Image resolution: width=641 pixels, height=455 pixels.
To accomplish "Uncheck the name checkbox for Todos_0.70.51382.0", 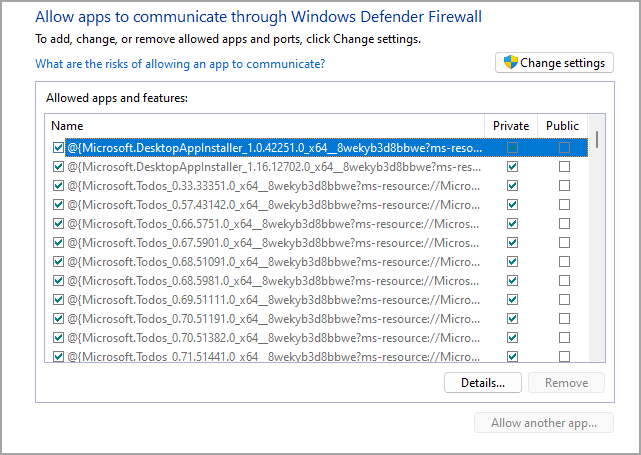I will point(58,338).
